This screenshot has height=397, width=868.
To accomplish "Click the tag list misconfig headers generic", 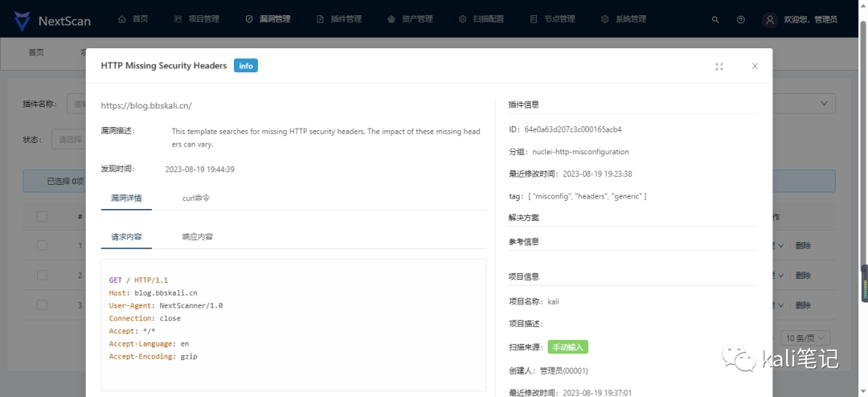I will 588,196.
